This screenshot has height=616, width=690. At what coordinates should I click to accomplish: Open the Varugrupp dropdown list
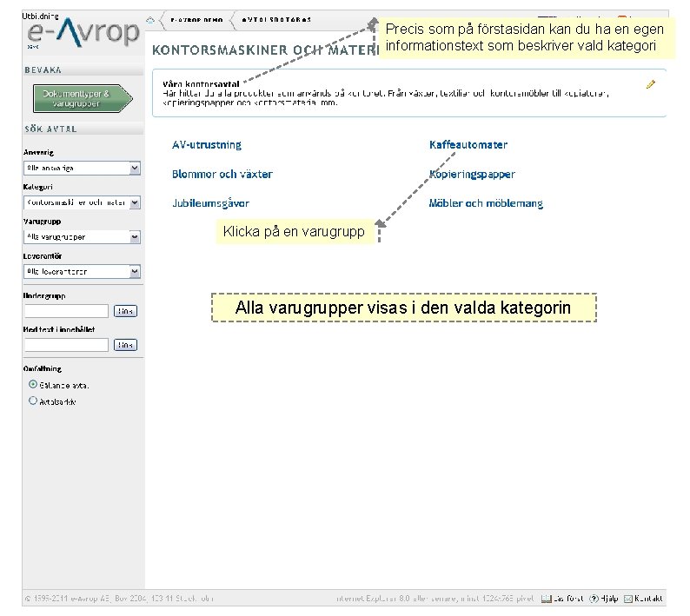click(82, 237)
